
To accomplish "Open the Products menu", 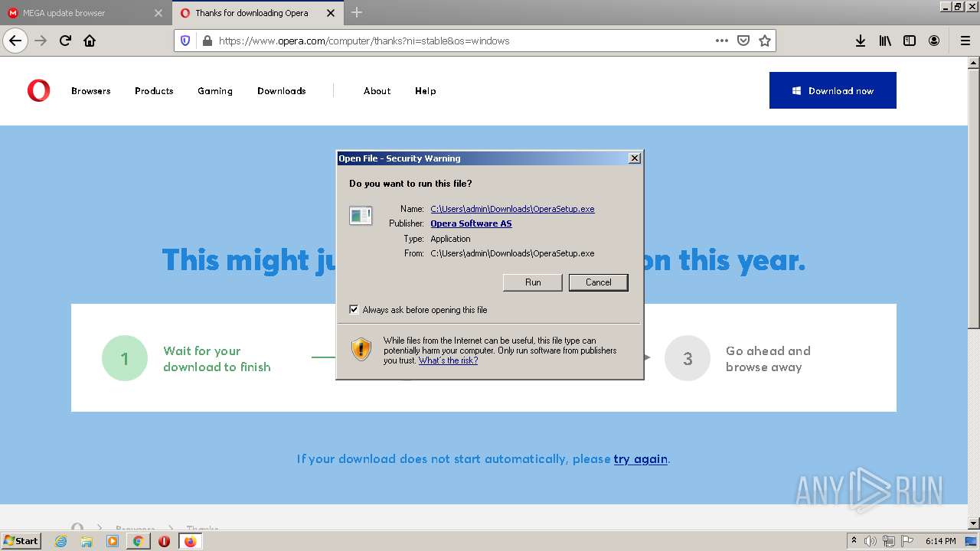I will click(154, 91).
